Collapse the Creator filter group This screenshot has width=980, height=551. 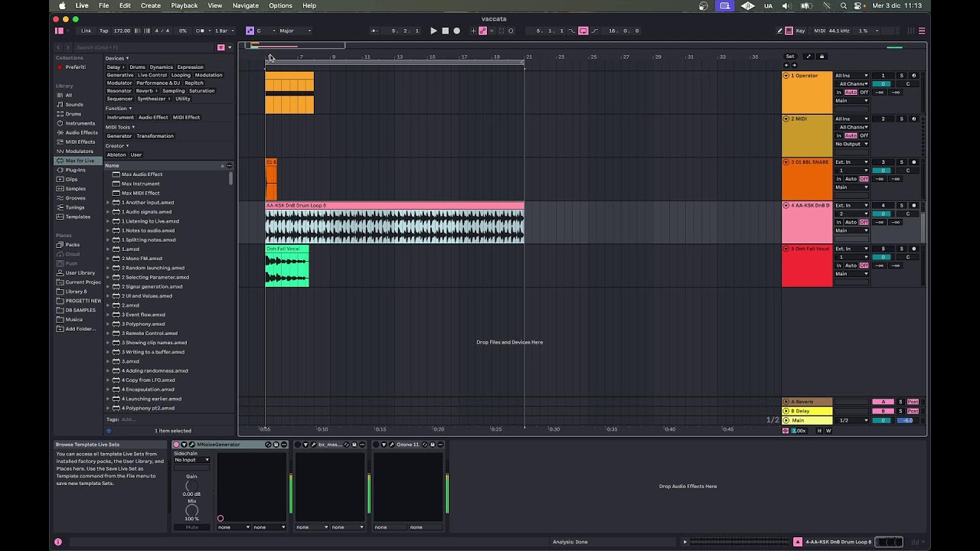pyautogui.click(x=117, y=145)
